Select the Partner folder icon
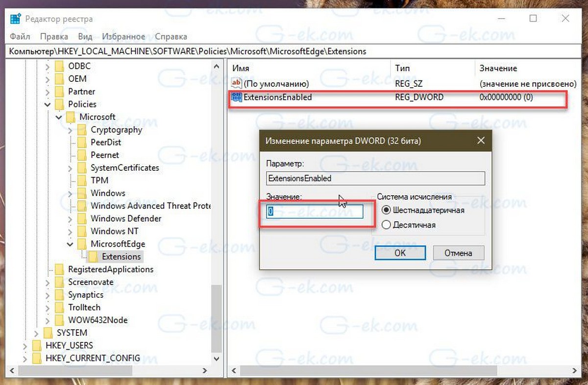 coord(60,92)
